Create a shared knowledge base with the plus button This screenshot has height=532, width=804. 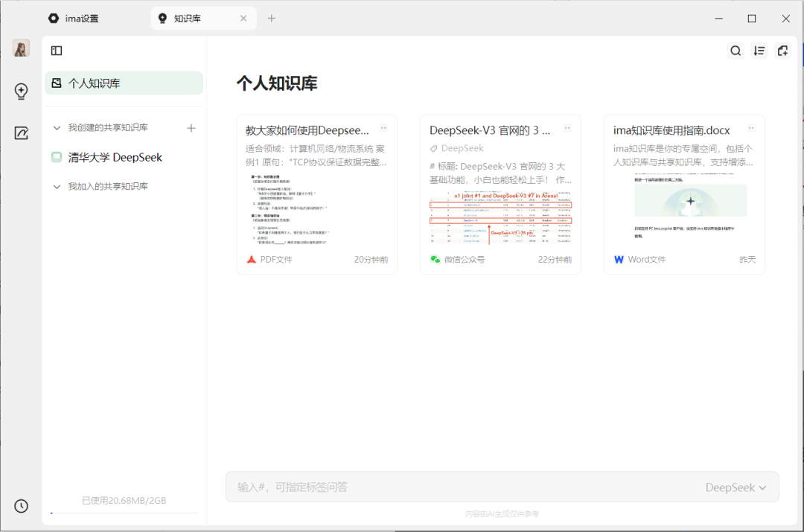point(191,127)
